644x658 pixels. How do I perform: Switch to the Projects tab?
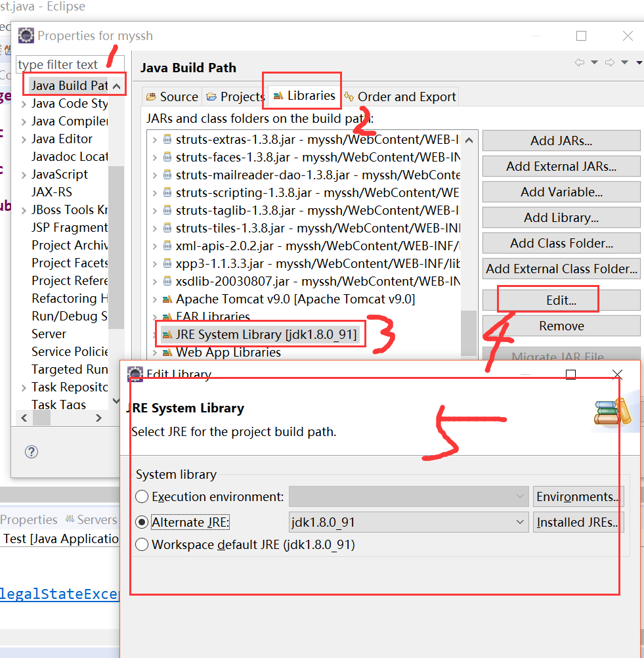coord(234,97)
